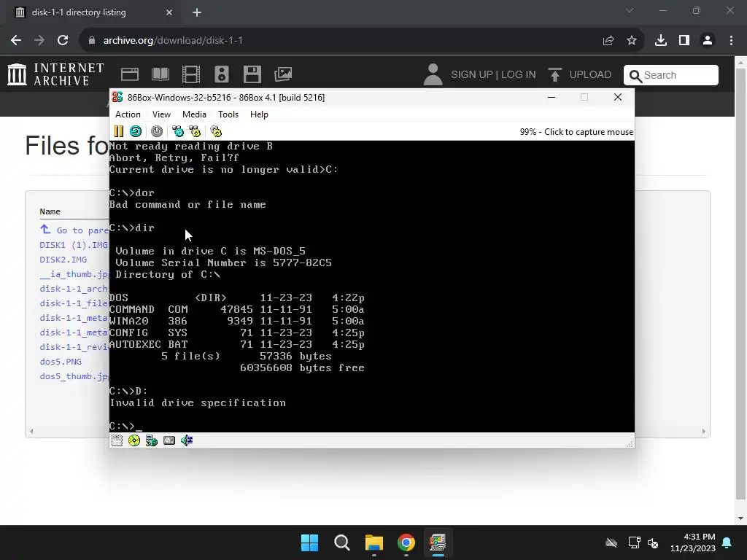Click the file list left scroll arrow
The height and width of the screenshot is (560, 747).
pyautogui.click(x=31, y=432)
